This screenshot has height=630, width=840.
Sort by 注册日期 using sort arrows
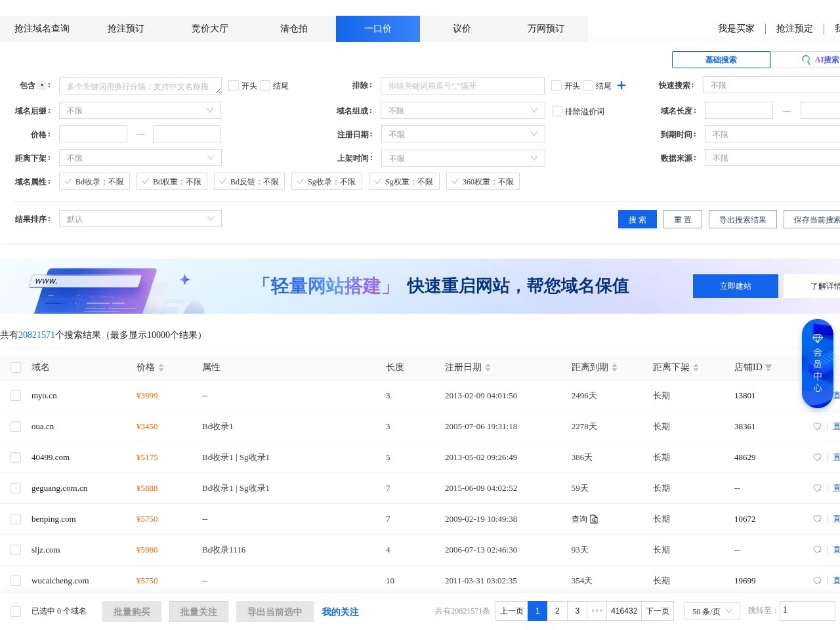click(488, 367)
